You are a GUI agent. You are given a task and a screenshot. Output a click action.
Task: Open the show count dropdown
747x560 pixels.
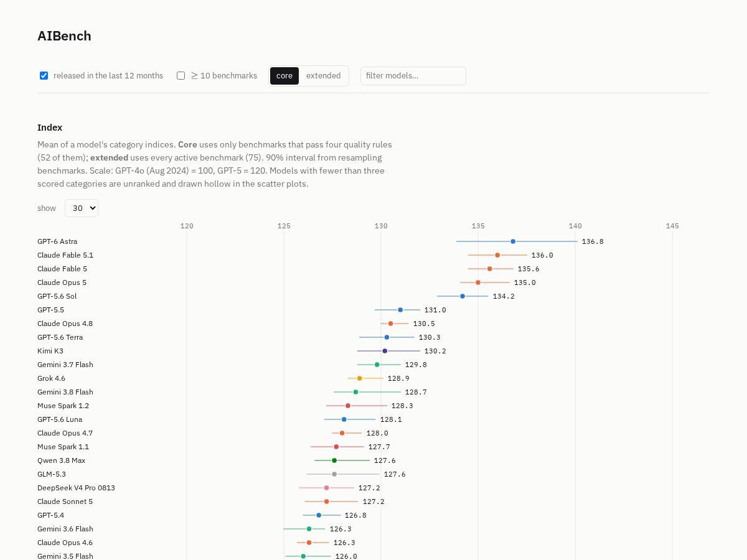[x=82, y=208]
